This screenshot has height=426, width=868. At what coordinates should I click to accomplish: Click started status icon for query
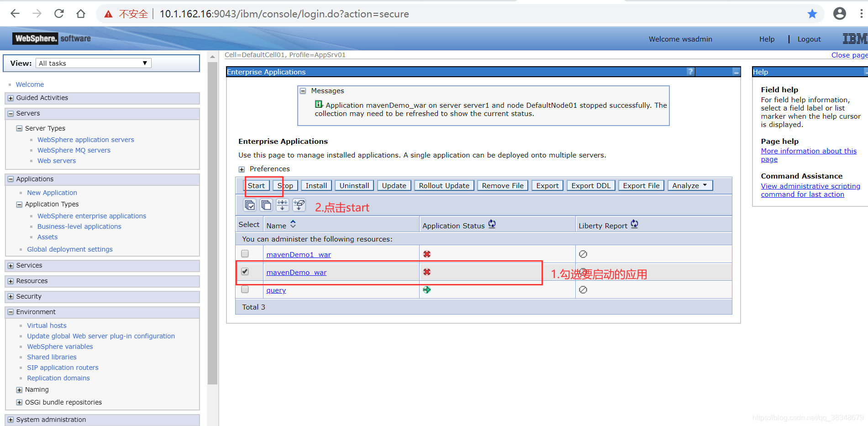pos(427,289)
